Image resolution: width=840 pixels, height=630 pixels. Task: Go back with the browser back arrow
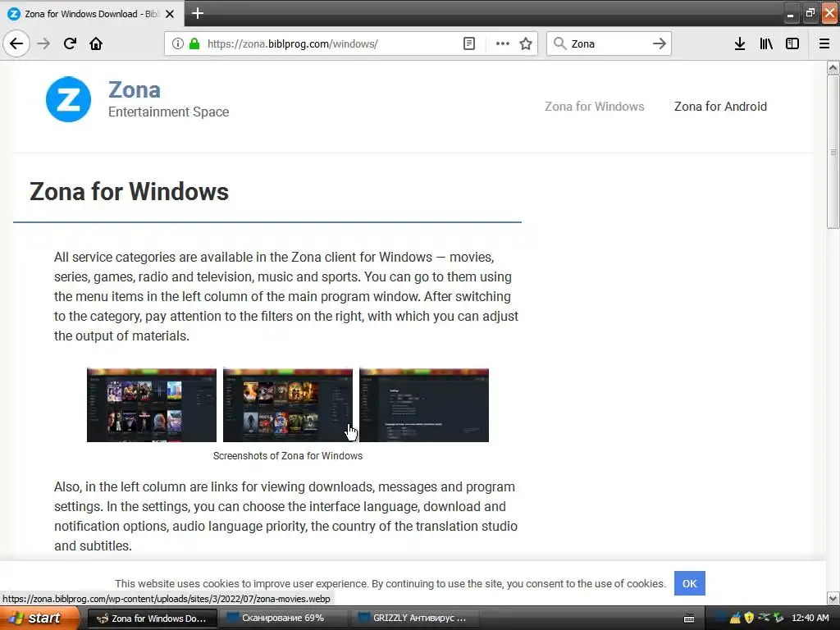point(16,43)
